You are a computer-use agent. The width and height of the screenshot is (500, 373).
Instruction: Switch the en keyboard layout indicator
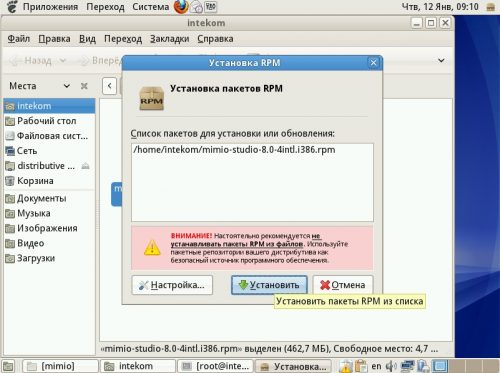[x=376, y=366]
